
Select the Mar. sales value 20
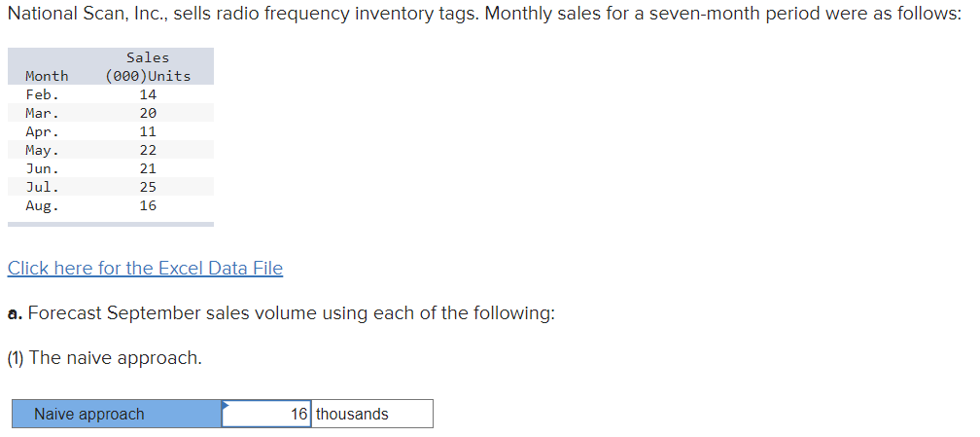click(x=148, y=113)
